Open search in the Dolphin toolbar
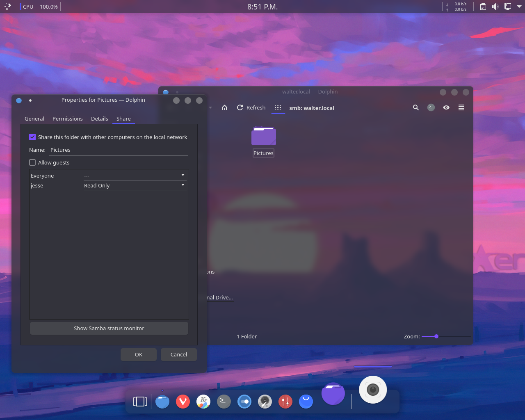The image size is (525, 420). click(416, 107)
